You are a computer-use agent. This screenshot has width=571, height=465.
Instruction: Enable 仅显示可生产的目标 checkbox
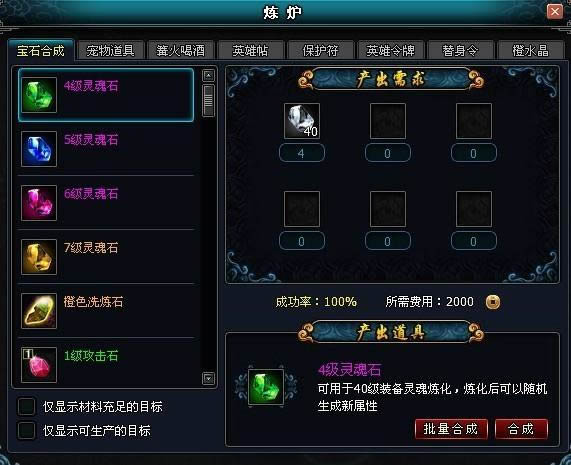coord(27,430)
